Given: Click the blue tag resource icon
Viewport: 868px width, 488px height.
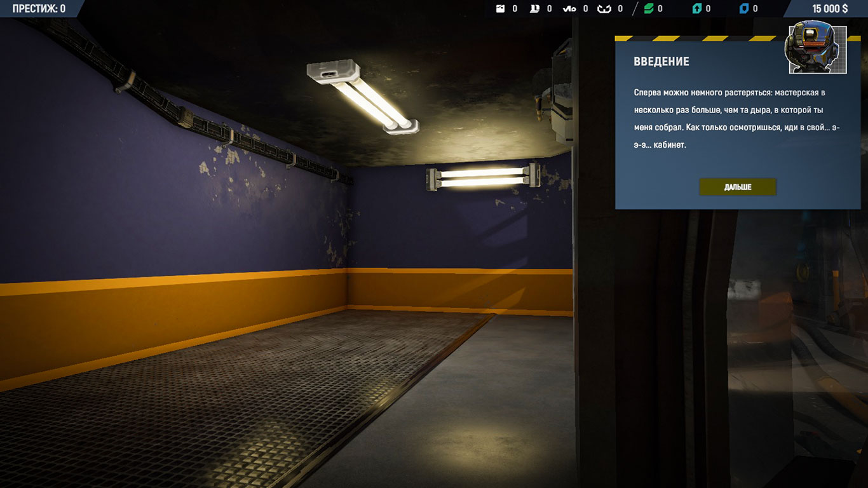Looking at the screenshot, I should (743, 9).
